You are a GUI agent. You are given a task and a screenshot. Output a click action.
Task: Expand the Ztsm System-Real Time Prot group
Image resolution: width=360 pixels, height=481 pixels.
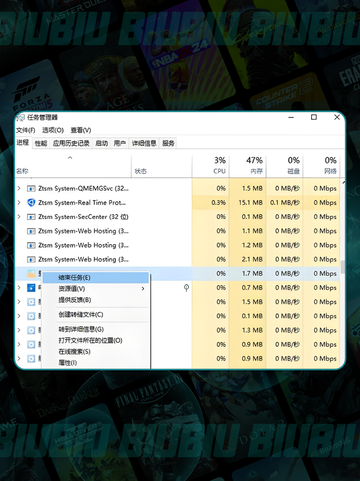tap(19, 202)
